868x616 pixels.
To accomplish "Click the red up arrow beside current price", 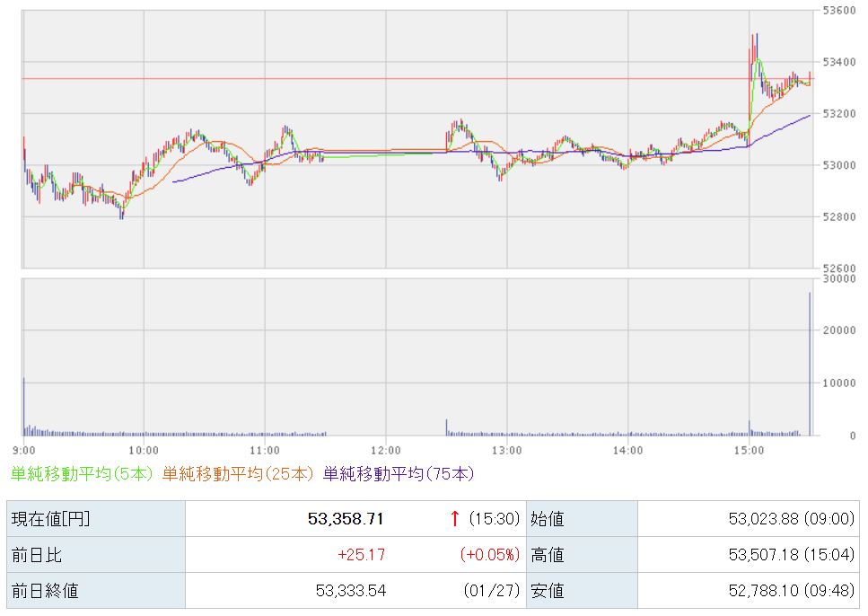I will click(455, 519).
